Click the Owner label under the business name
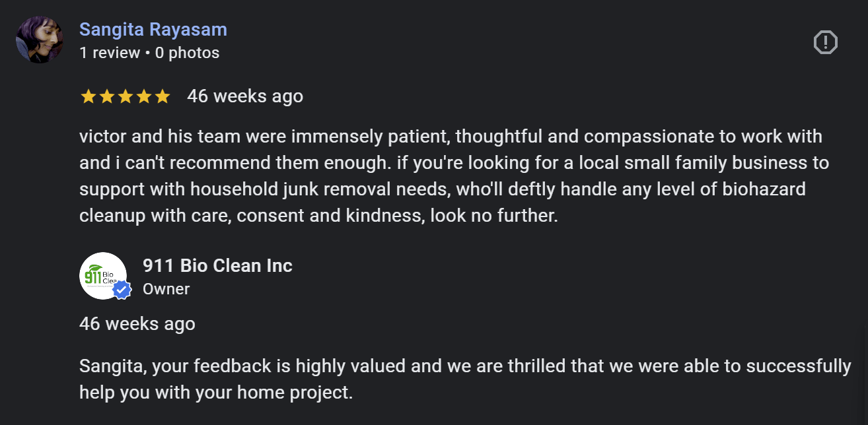This screenshot has height=425, width=868. 166,288
